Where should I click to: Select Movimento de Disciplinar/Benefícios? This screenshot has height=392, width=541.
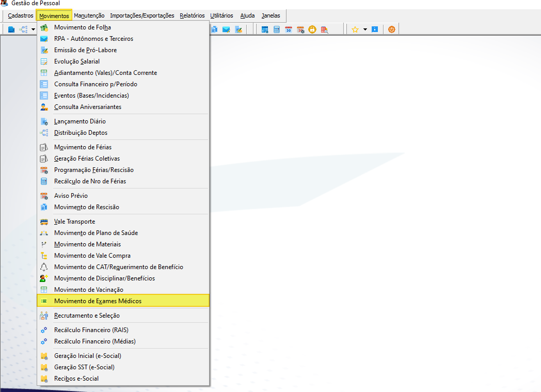pos(123,278)
